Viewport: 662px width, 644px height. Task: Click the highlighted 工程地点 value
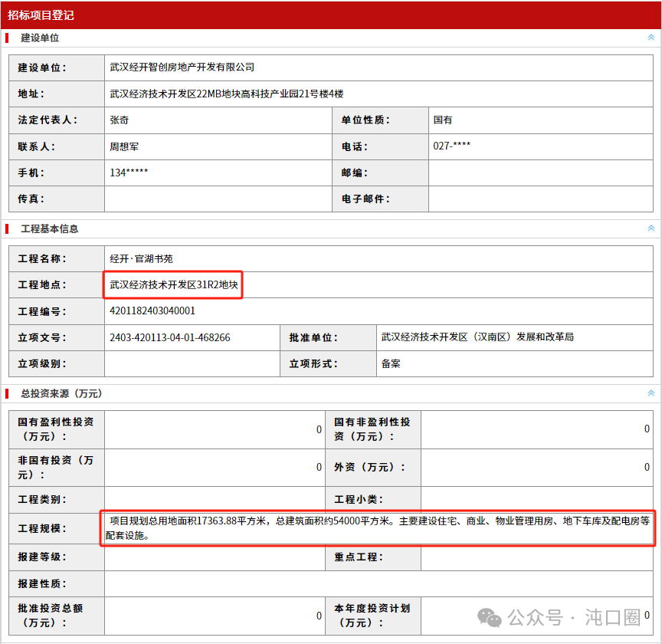pos(174,284)
